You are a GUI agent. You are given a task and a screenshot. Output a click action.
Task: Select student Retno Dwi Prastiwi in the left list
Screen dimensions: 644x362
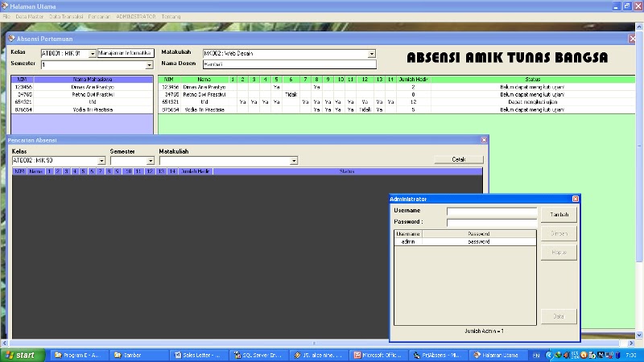click(82, 94)
